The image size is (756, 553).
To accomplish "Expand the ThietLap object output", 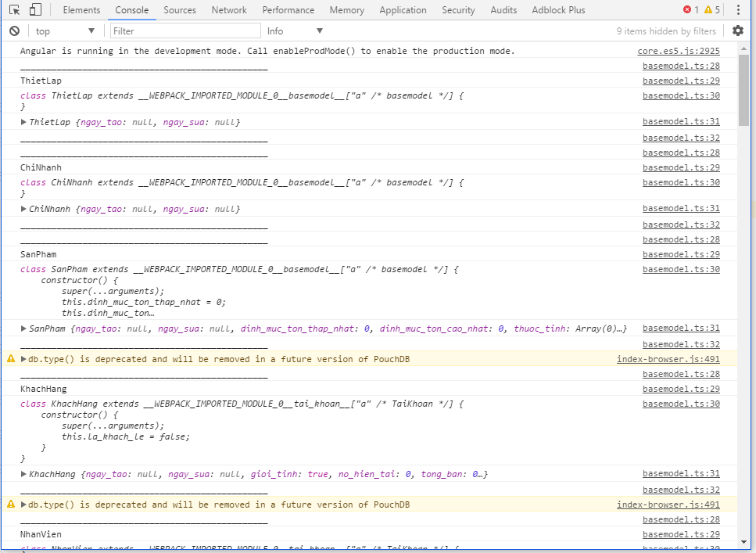I will pyautogui.click(x=23, y=121).
